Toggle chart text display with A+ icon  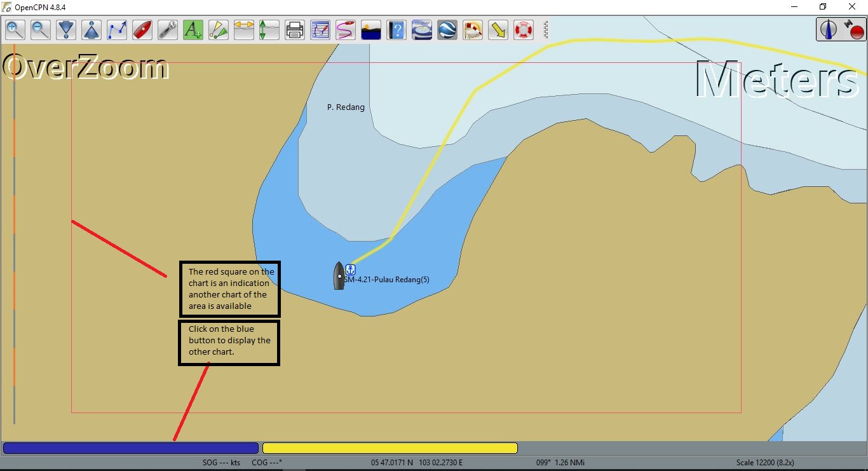tap(193, 29)
